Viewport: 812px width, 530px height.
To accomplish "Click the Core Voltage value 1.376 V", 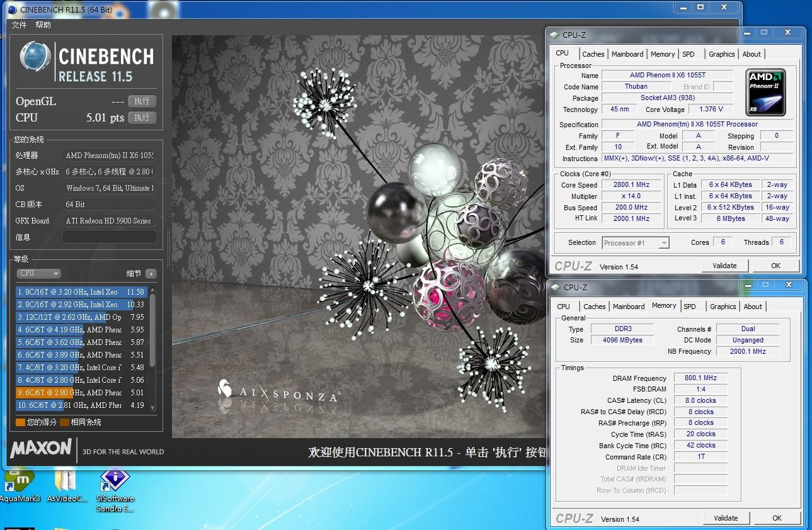I will click(x=711, y=110).
